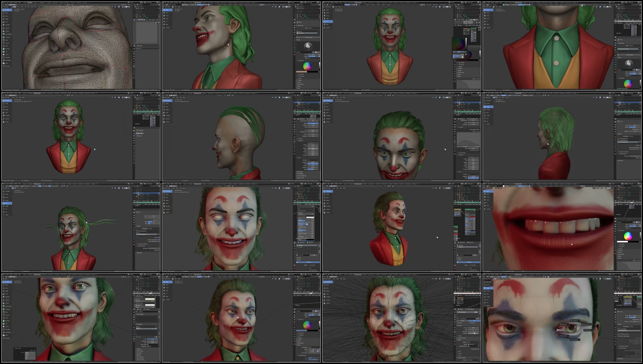The image size is (643, 364).
Task: Hide Collection via eye icon, wireframe-face outliner
Action: [159, 8]
